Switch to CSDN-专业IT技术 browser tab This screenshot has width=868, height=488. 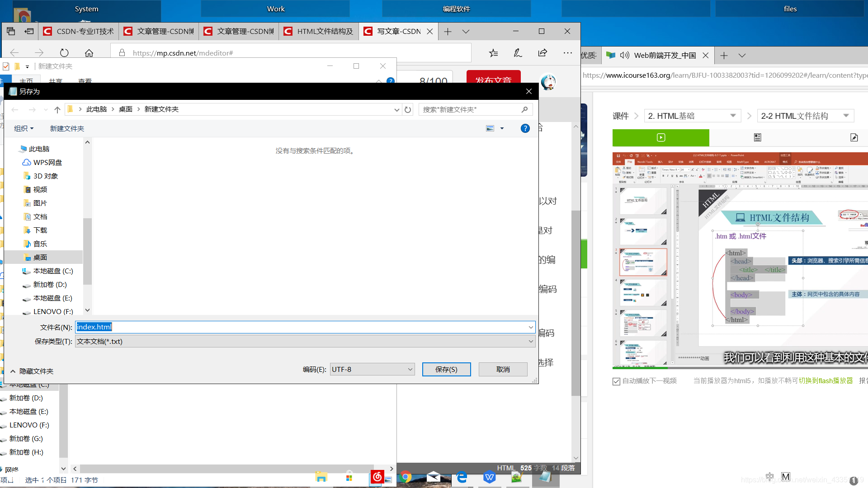[79, 31]
